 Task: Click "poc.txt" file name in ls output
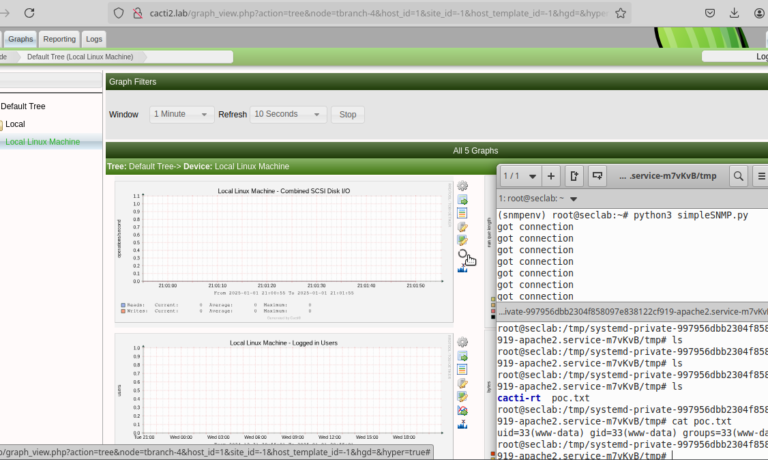click(571, 398)
